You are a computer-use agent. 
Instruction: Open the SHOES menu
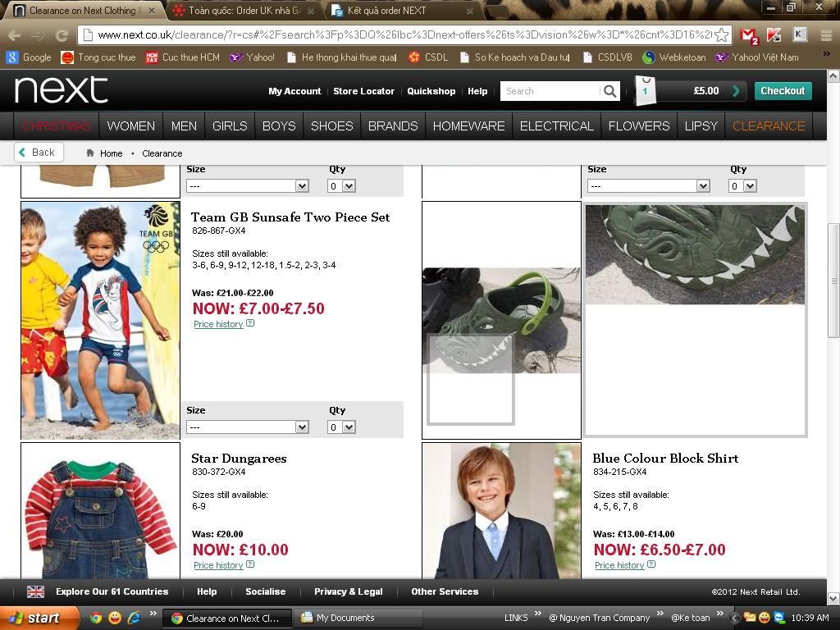[332, 126]
